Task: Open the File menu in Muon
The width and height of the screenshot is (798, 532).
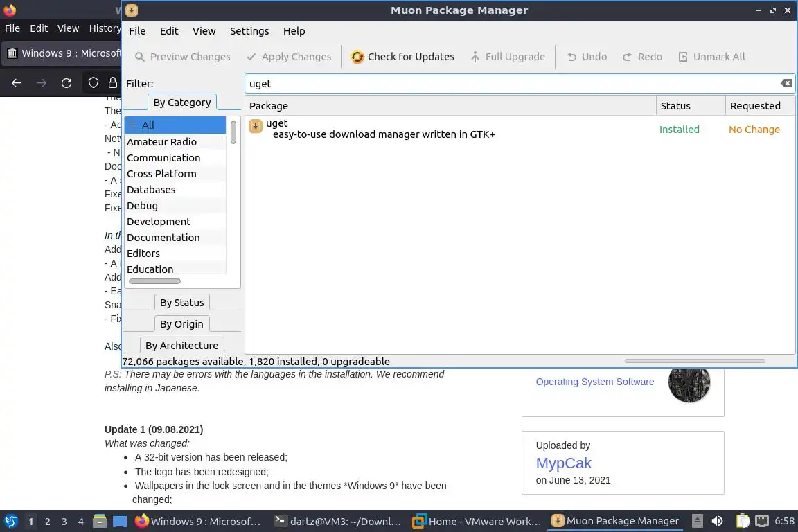Action: coord(137,31)
